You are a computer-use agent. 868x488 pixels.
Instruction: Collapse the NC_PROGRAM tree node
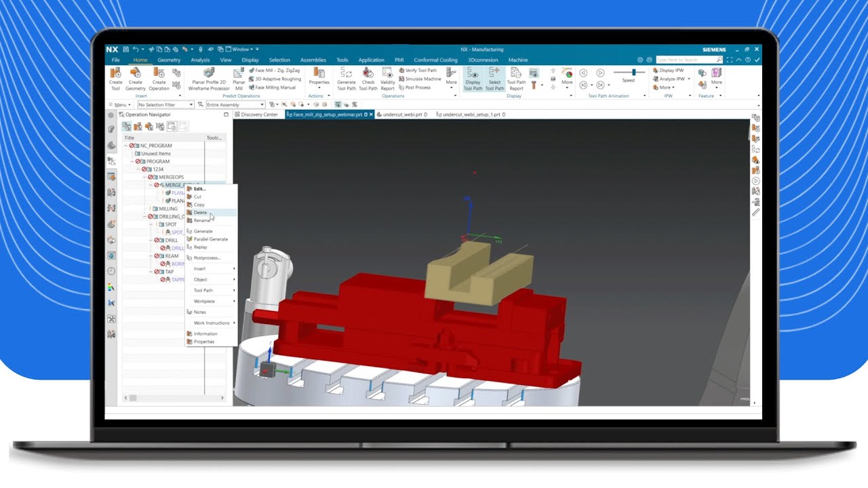pos(126,146)
